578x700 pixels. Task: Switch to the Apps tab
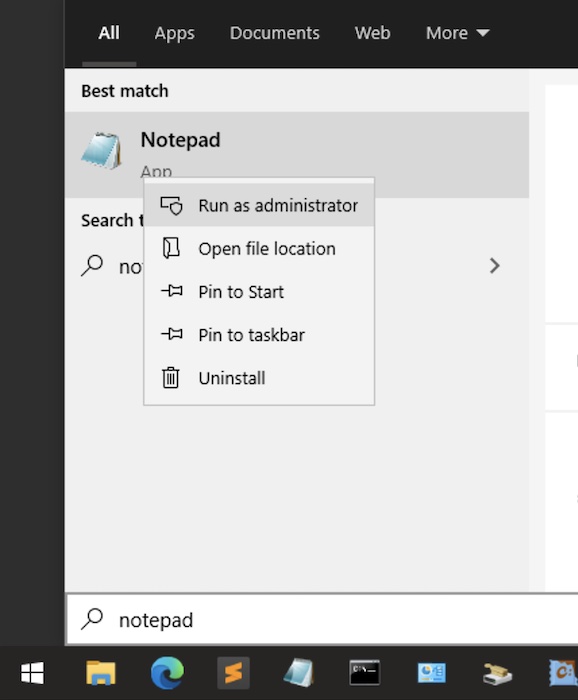tap(175, 33)
